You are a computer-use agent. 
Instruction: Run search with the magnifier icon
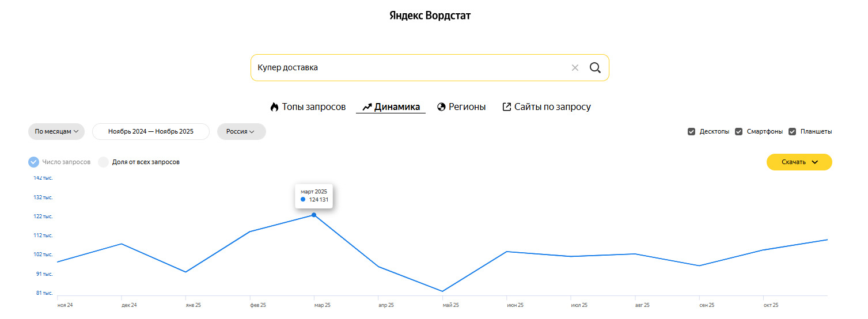[595, 68]
